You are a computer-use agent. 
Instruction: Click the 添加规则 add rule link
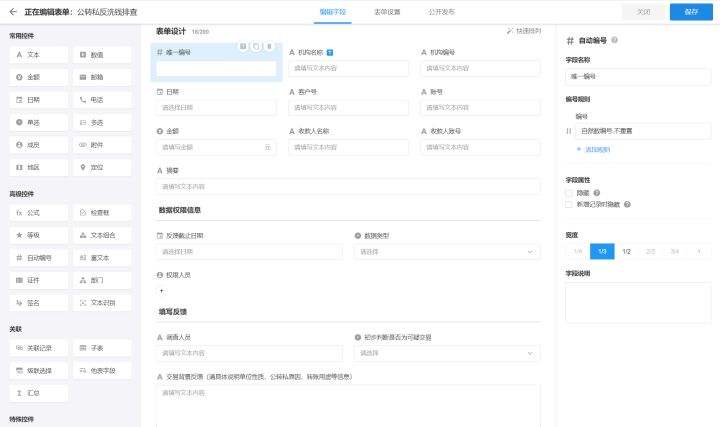593,149
